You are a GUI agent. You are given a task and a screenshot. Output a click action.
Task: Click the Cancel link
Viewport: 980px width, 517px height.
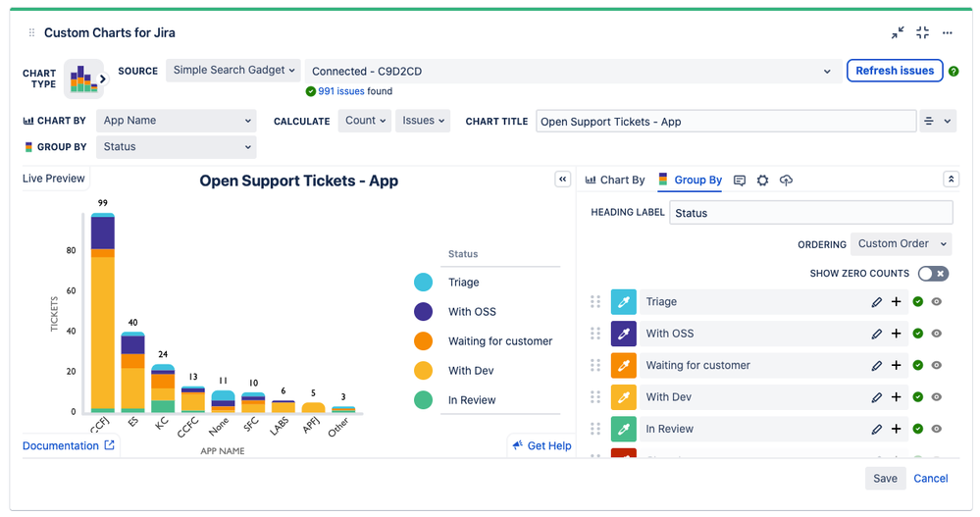click(x=931, y=478)
